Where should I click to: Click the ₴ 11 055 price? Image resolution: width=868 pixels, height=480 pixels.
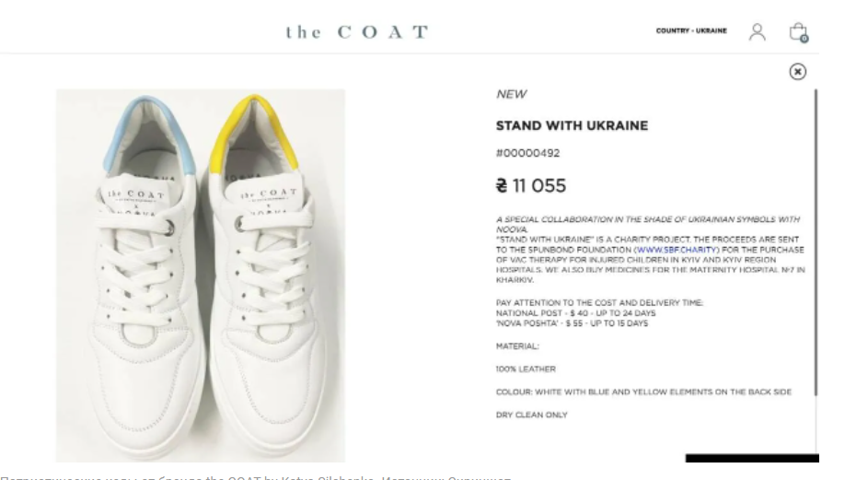click(x=531, y=186)
